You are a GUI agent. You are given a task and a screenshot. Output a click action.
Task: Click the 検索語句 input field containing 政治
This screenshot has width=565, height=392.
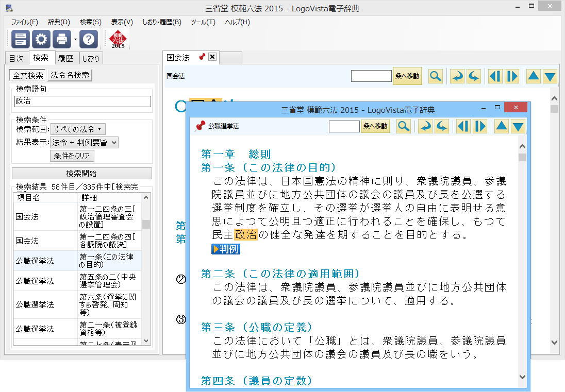tap(82, 101)
